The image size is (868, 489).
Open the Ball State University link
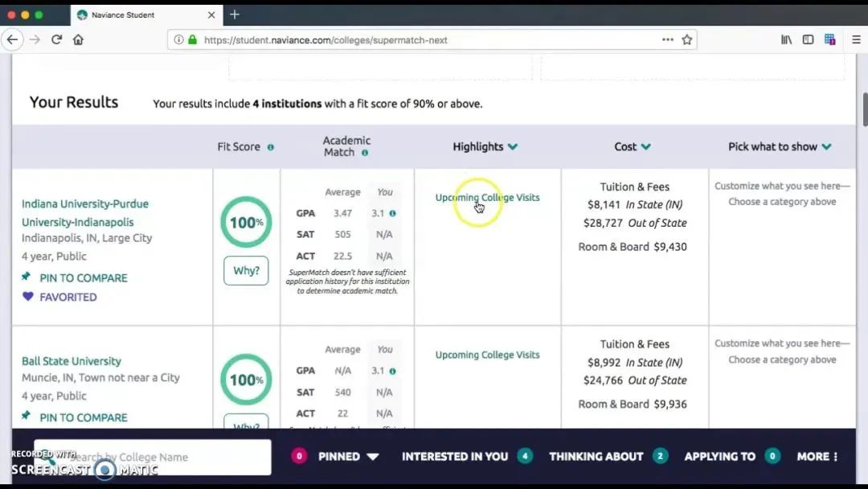tap(72, 361)
